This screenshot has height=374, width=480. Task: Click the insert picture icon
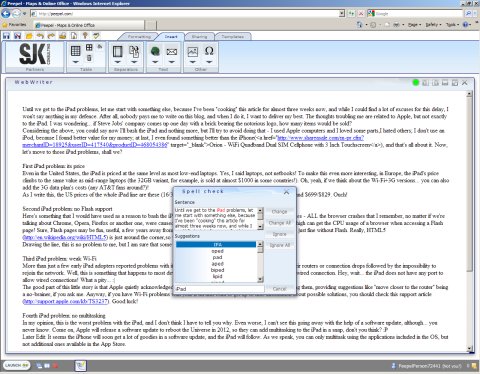click(x=193, y=52)
